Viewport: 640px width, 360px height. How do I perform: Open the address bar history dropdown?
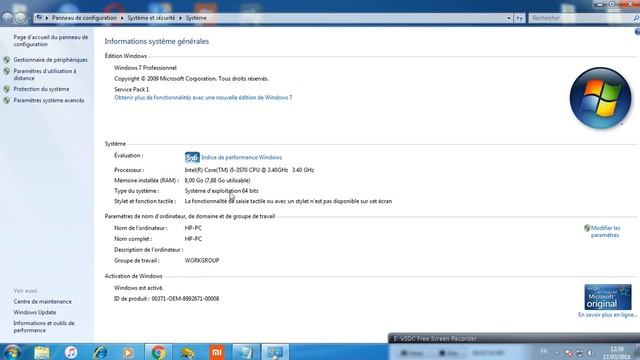tap(509, 18)
